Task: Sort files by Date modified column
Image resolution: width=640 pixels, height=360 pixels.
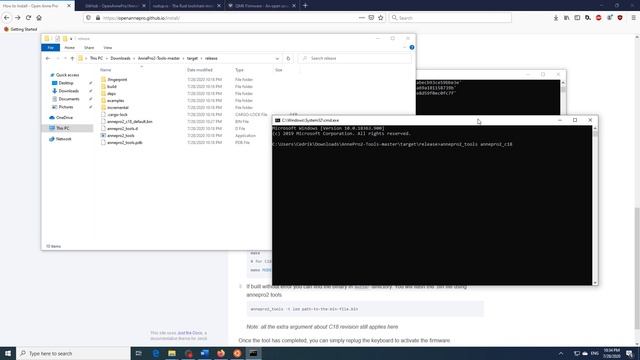Action: point(200,70)
